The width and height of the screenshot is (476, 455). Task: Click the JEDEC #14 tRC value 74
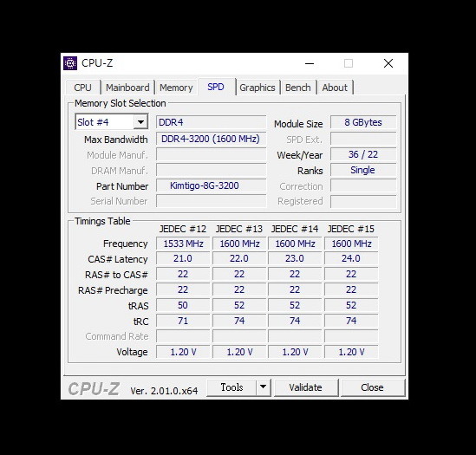[295, 321]
